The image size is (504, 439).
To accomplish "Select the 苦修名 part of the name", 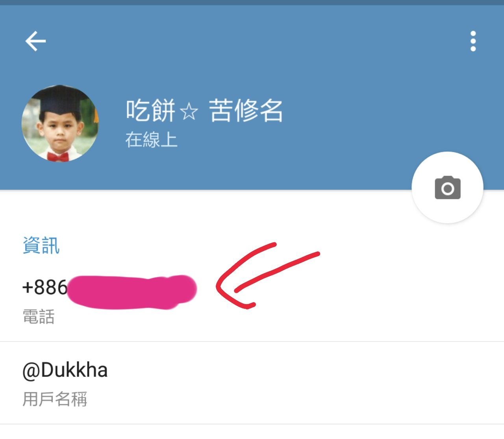I will coord(246,110).
